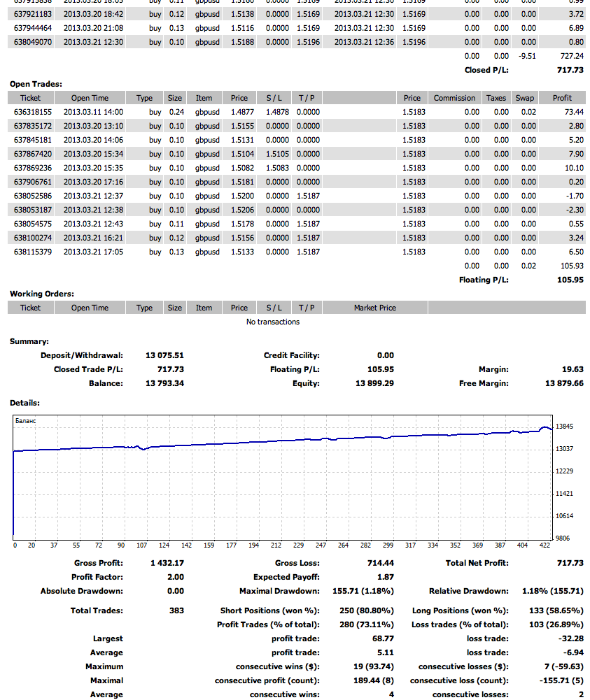Select open trade ticket 636318155
This screenshot has width=590, height=700.
(x=33, y=112)
